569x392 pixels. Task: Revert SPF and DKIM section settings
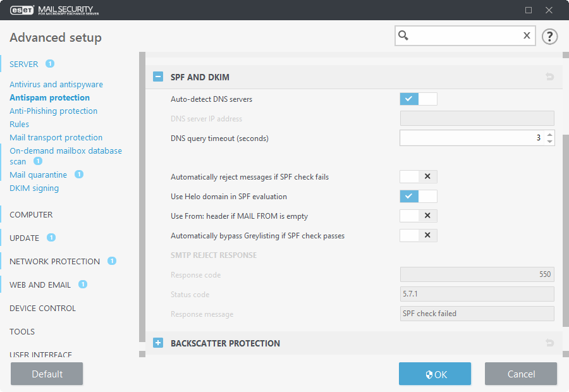tap(549, 77)
